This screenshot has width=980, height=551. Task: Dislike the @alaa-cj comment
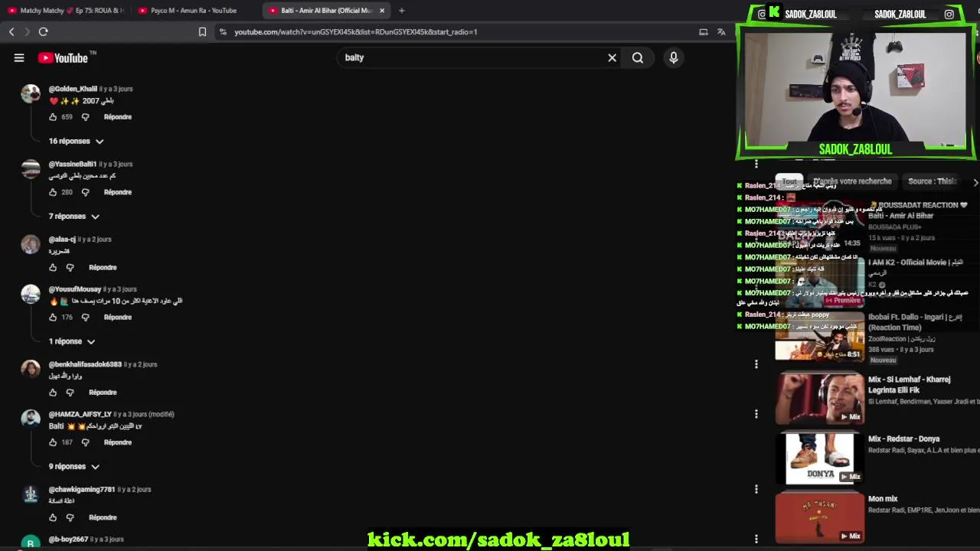pyautogui.click(x=70, y=267)
